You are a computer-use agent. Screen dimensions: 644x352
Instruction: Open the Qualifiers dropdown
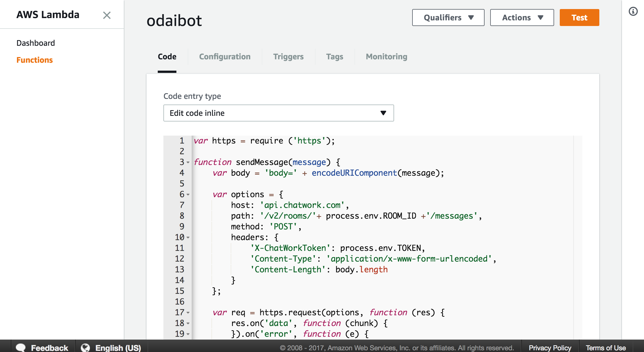coord(448,18)
